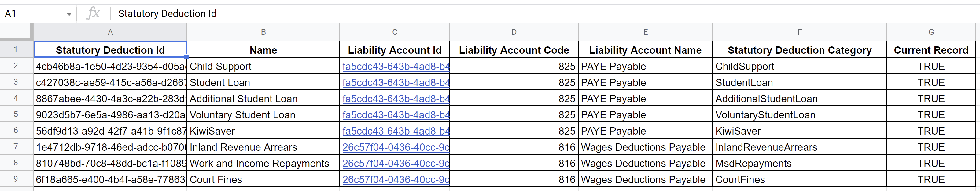The width and height of the screenshot is (980, 191).
Task: Select the MsdRepayments category cell
Action: [800, 163]
